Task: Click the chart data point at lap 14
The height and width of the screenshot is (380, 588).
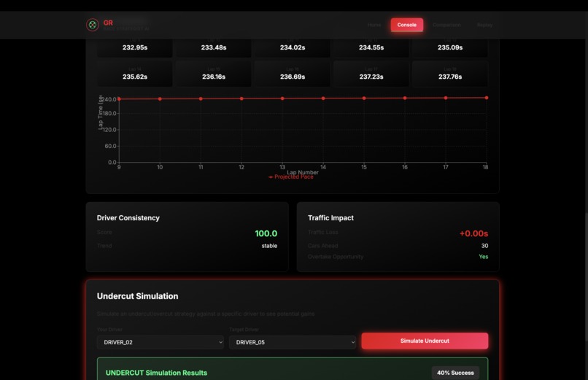Action: (x=323, y=98)
